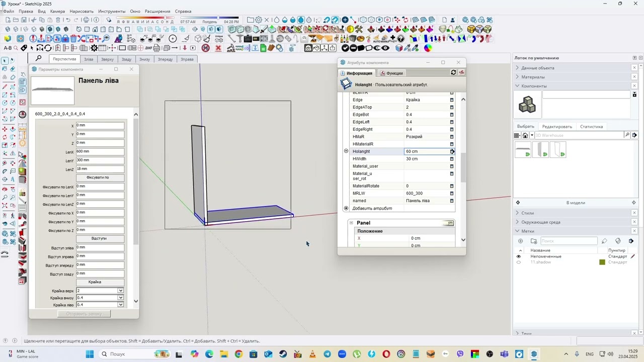
Task: Click the Крайка section button
Action: 100,282
